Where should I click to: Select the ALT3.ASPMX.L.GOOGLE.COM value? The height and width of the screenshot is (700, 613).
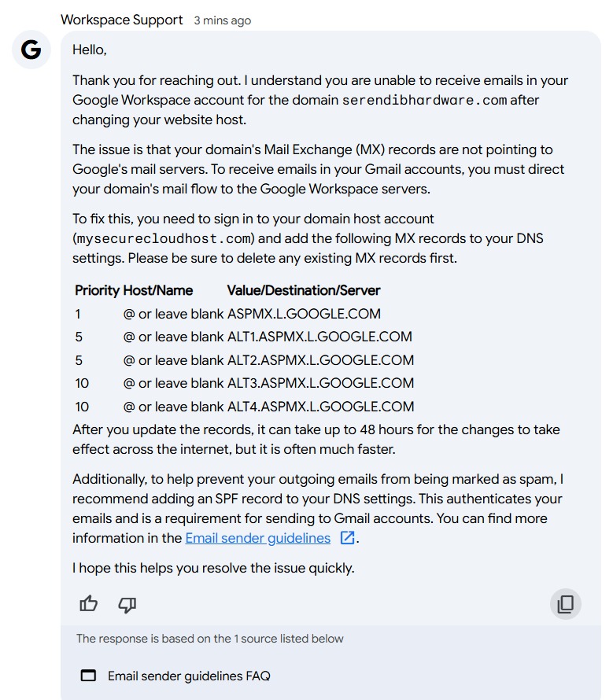[321, 383]
